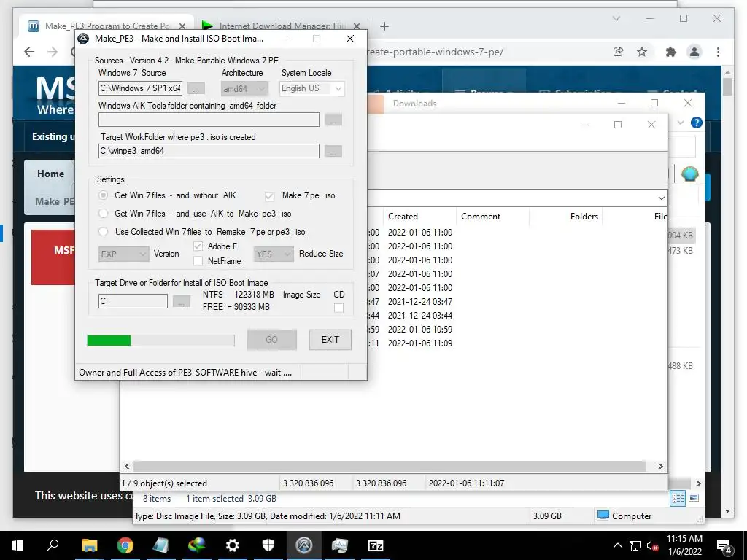Image resolution: width=747 pixels, height=560 pixels.
Task: Click the Target Drive C: field
Action: (133, 301)
